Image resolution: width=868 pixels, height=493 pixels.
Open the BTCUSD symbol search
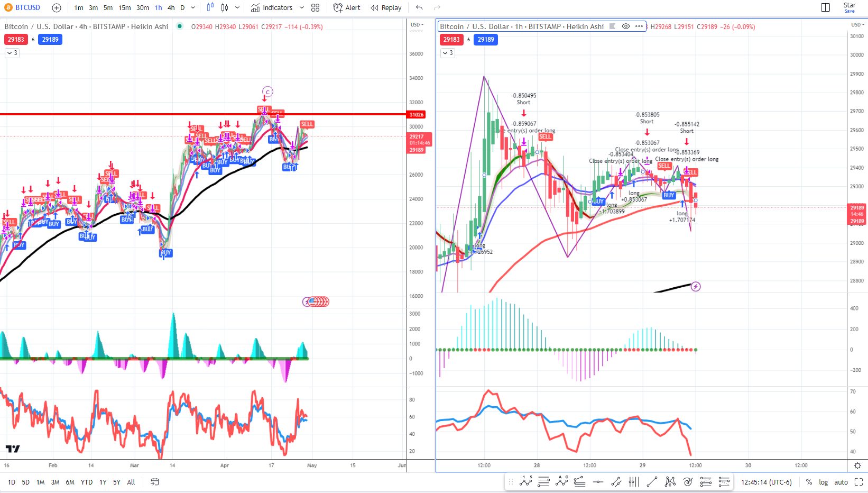(22, 7)
